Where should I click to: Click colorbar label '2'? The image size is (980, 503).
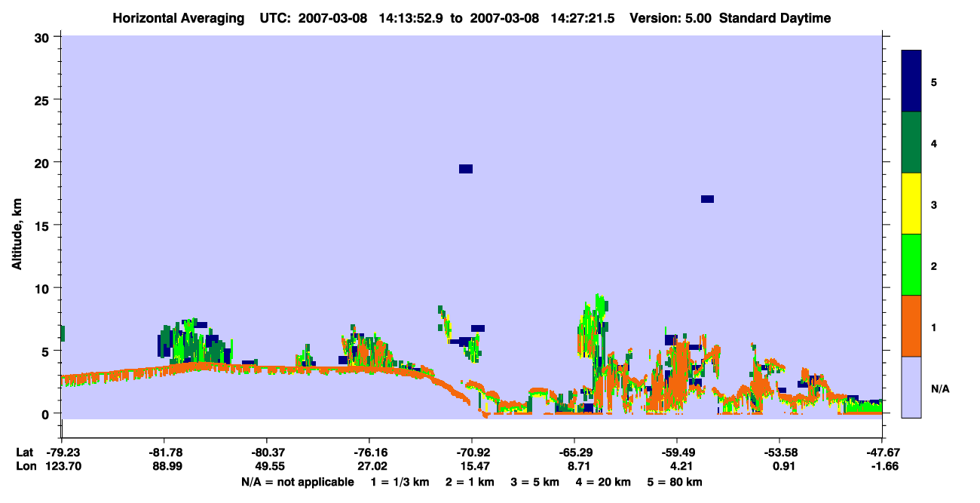point(934,265)
